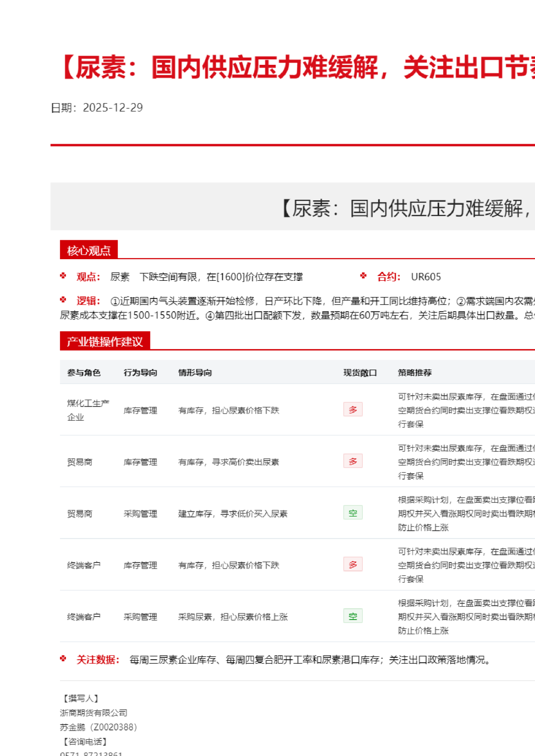Click 终端客户 in the 采购尿素 row
The image size is (535, 756).
click(x=84, y=617)
